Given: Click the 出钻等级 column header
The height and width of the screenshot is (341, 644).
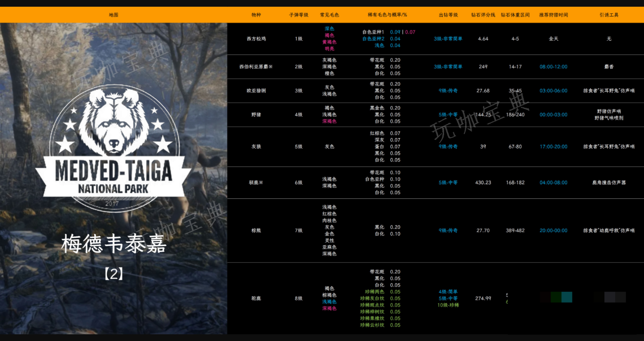Looking at the screenshot, I should [x=448, y=15].
